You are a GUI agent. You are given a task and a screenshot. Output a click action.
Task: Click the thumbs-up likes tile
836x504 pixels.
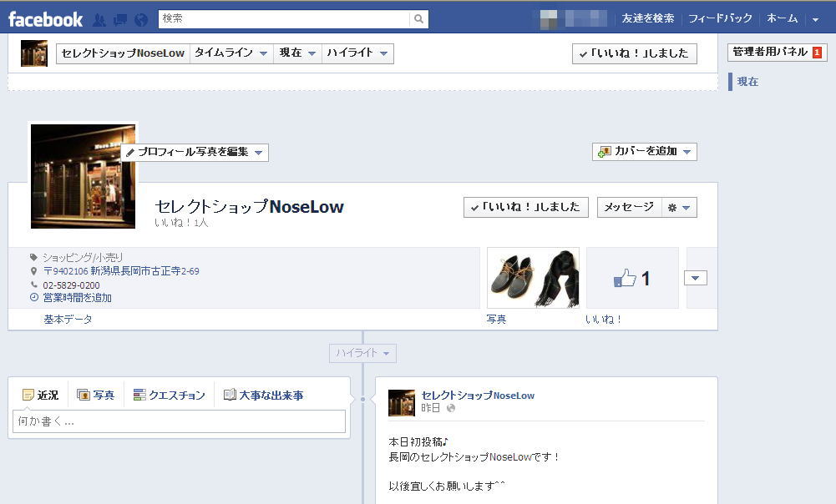click(632, 278)
